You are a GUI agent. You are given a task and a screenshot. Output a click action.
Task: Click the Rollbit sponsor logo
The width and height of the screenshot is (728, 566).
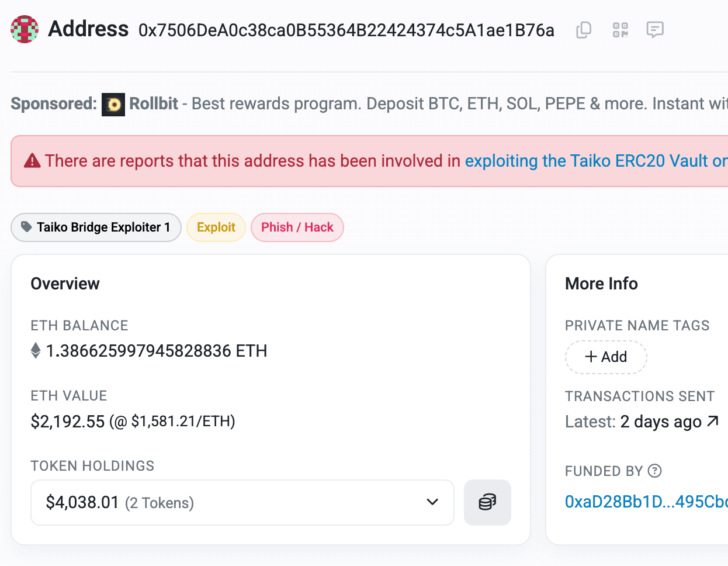113,105
